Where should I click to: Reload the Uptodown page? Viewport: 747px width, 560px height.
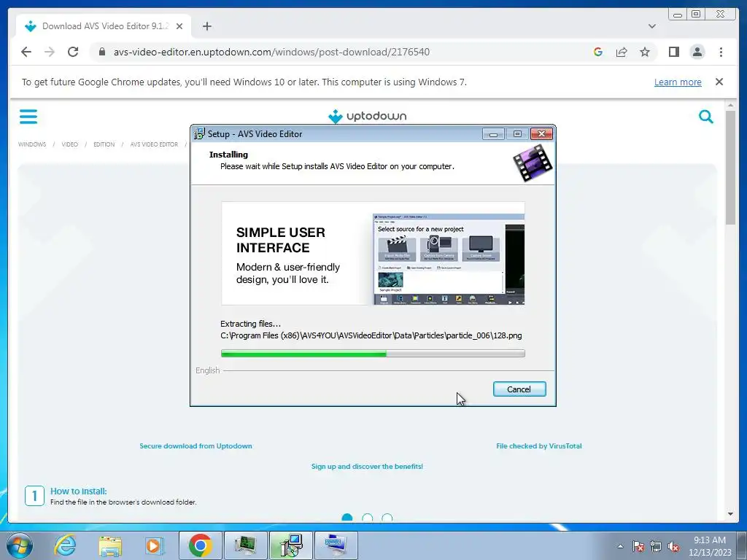73,52
